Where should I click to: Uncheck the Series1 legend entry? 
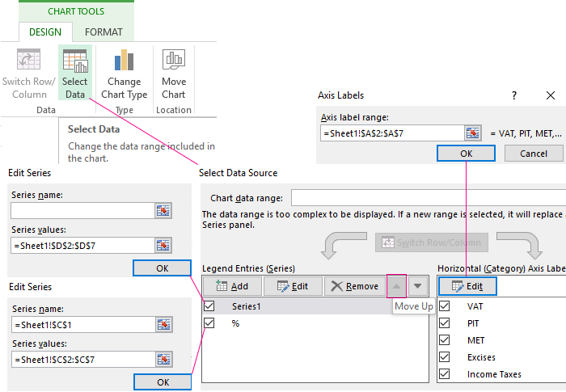(x=209, y=306)
